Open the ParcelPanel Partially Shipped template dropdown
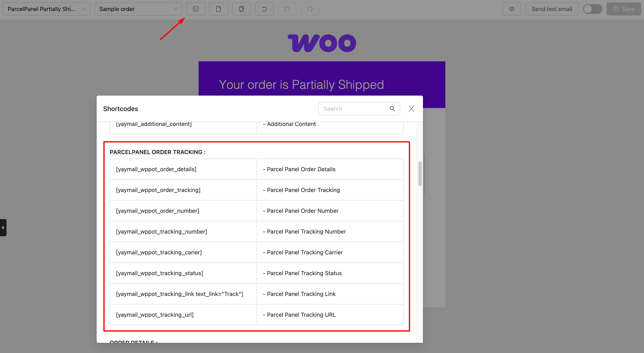Screen dimensions: 644x353 point(46,9)
